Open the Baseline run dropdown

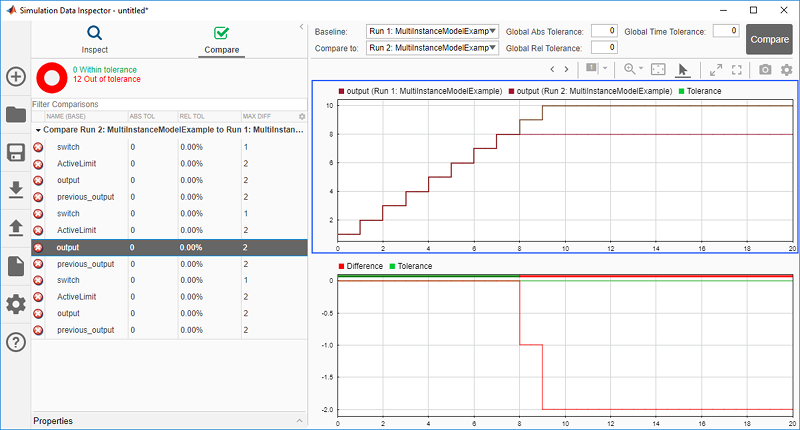(432, 31)
